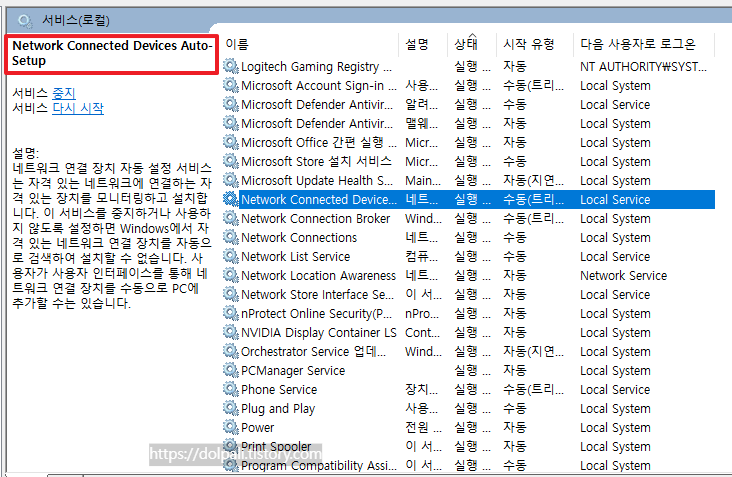Select the Microsoft Store 설치 서비스 name
Viewport: 732px width, 477px height.
[316, 161]
